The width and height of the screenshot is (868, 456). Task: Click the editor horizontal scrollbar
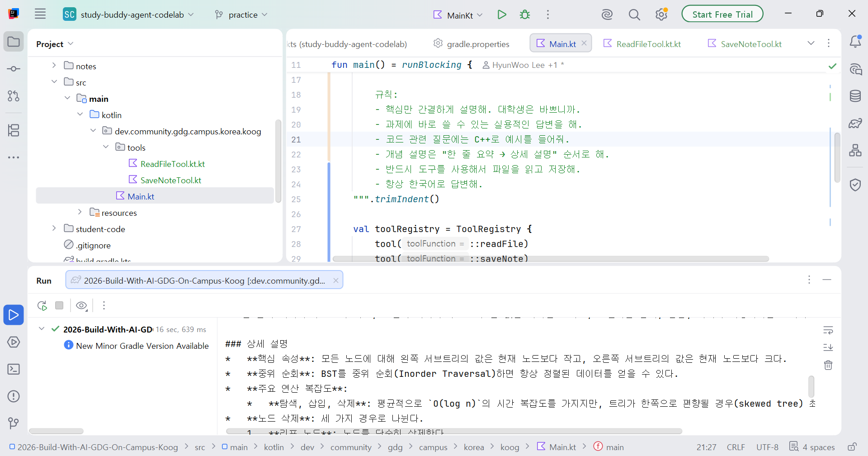pyautogui.click(x=551, y=259)
